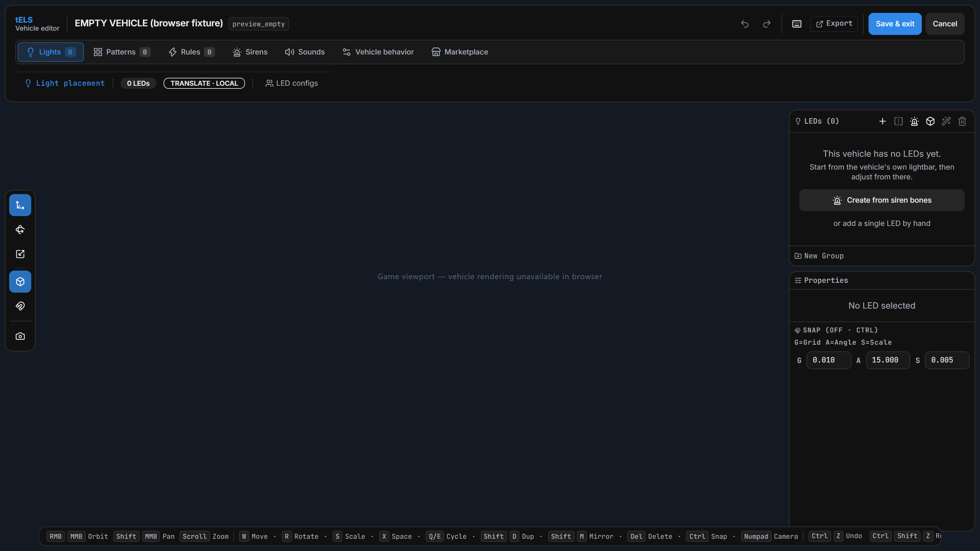Image resolution: width=980 pixels, height=551 pixels.
Task: Switch to the Sirens tab
Action: pyautogui.click(x=250, y=52)
